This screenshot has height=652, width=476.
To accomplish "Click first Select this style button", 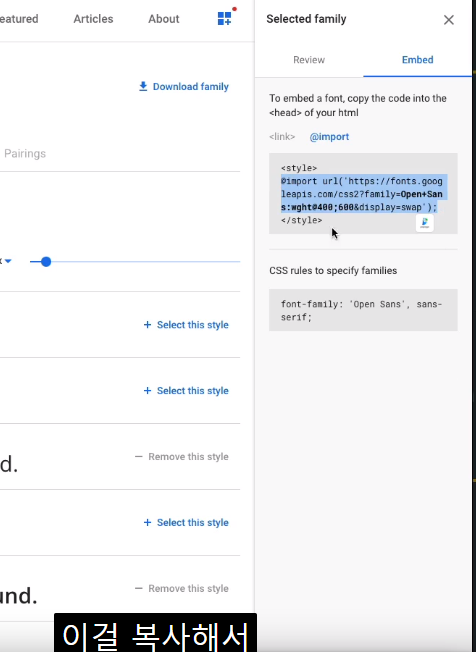I will coord(186,325).
